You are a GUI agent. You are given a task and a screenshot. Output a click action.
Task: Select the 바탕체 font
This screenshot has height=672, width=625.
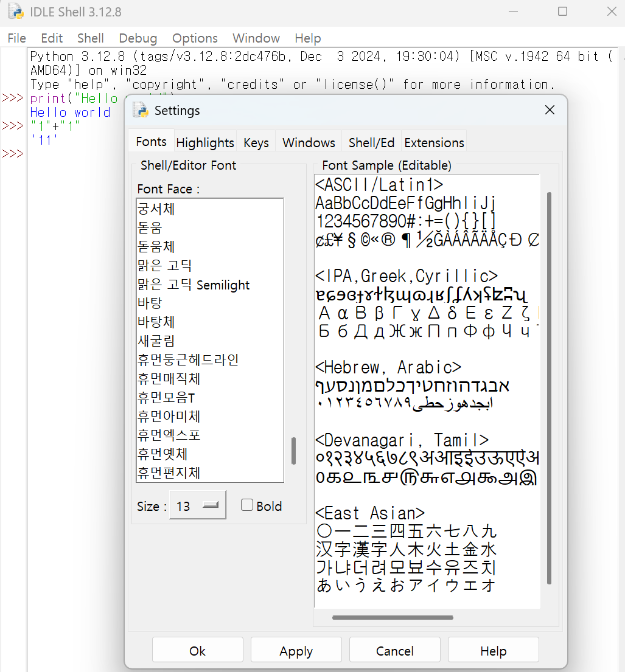pyautogui.click(x=210, y=322)
